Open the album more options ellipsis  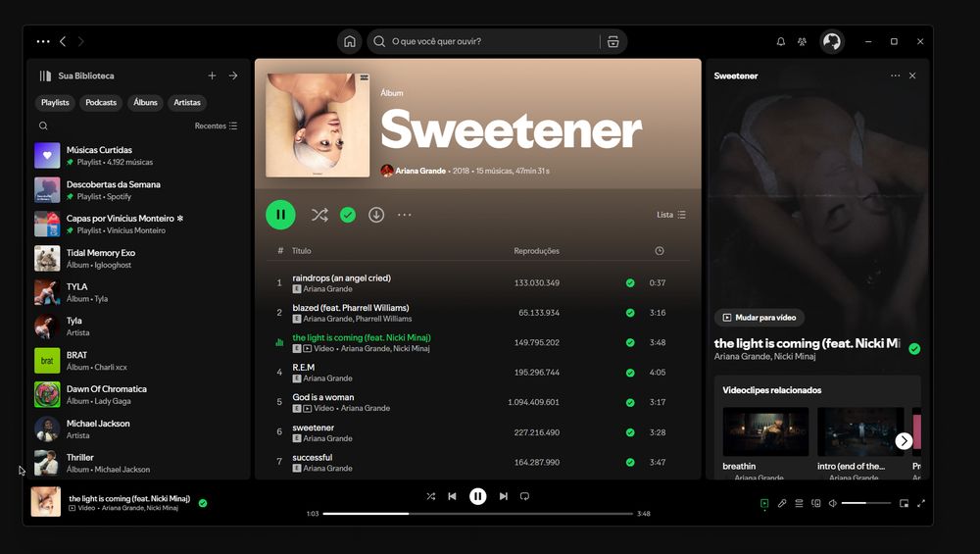pos(405,215)
